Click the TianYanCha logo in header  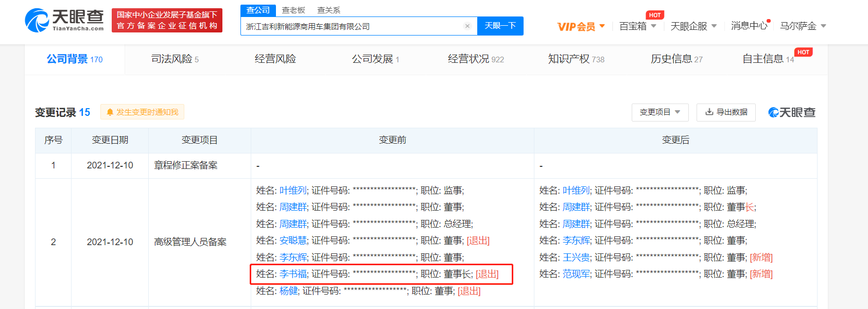(x=64, y=20)
